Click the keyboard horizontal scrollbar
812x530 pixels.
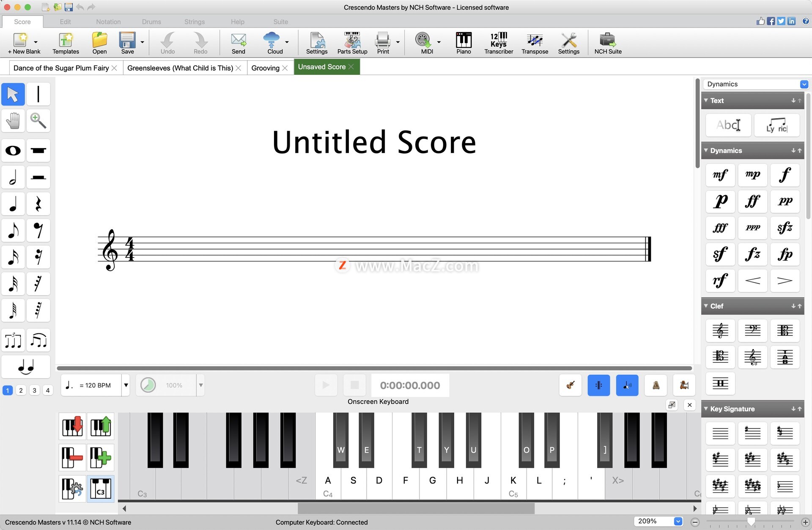416,508
